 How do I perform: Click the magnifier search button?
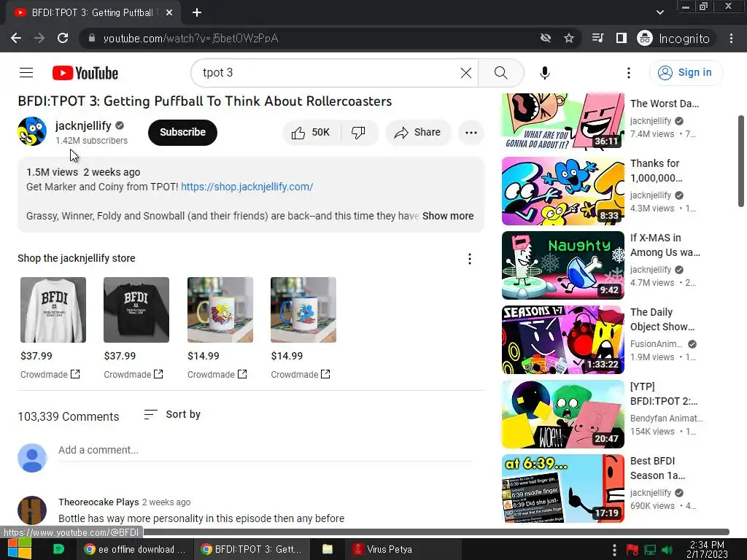click(500, 73)
